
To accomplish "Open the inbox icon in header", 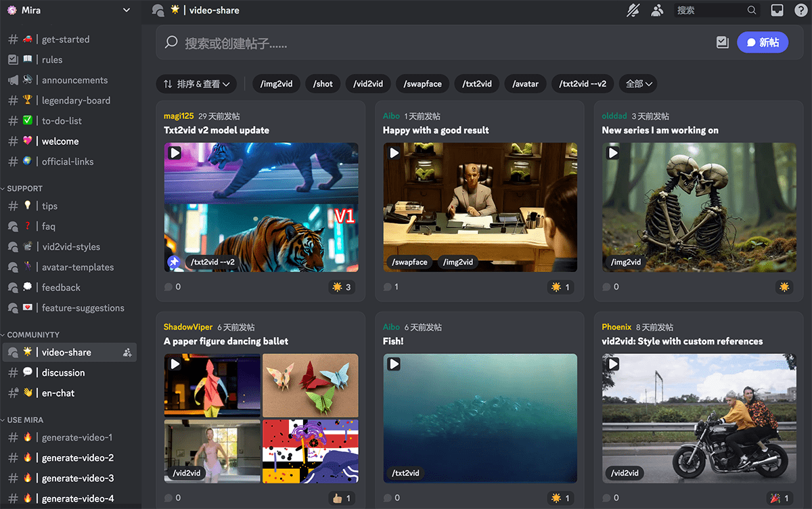I will [777, 10].
